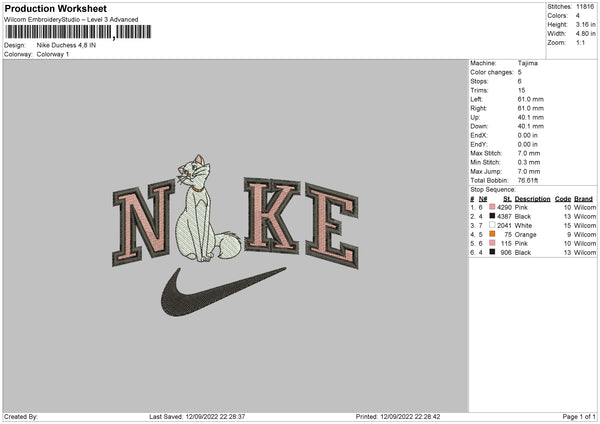Select the embroidered letter E

tap(332, 226)
